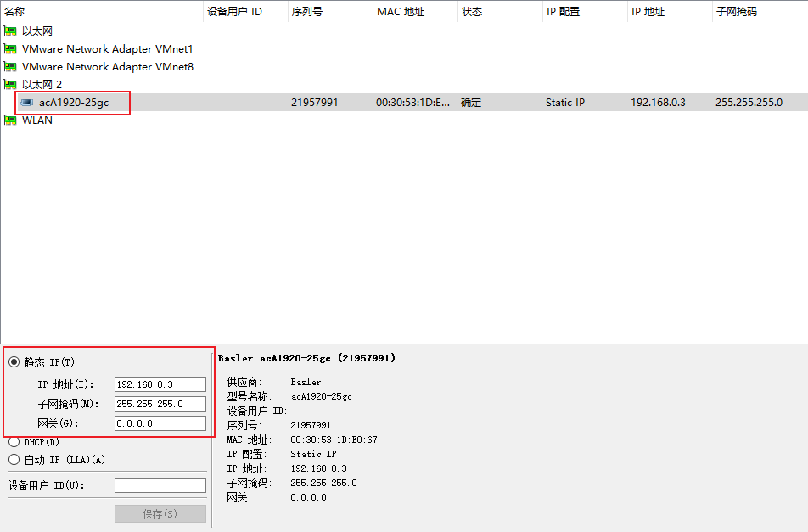Select the 静态 IP radio button
The image size is (808, 532).
tap(14, 361)
